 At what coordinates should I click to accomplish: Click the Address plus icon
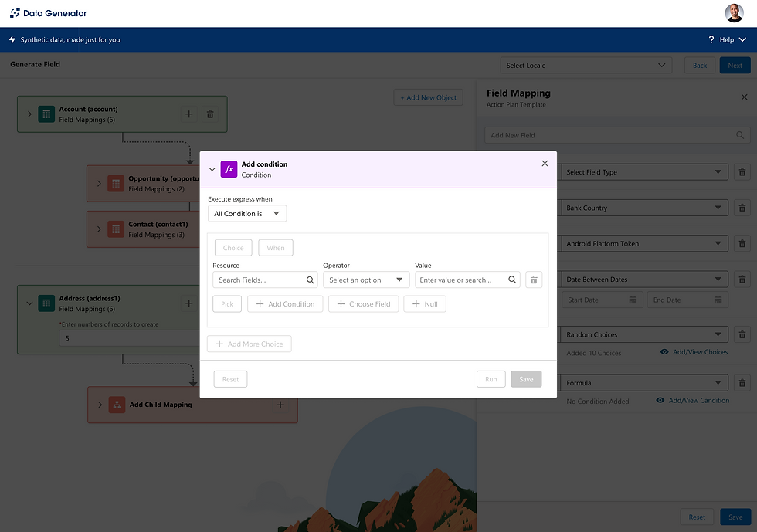(188, 303)
